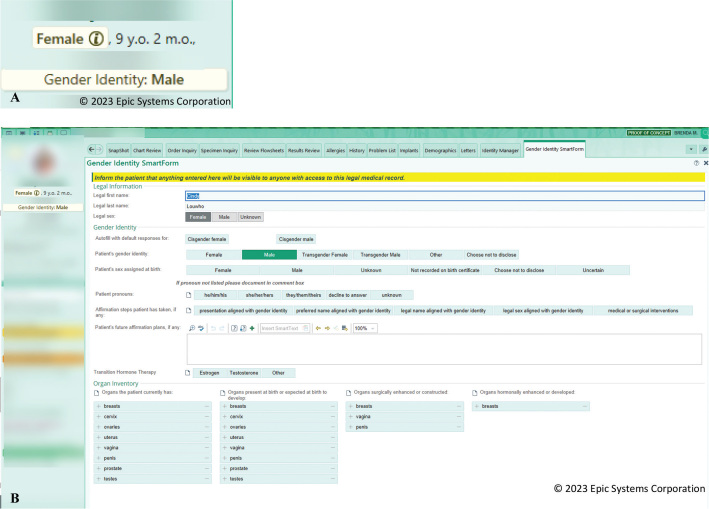The width and height of the screenshot is (709, 509).
Task: Click the patient photo in the sidebar
Action: 44,161
